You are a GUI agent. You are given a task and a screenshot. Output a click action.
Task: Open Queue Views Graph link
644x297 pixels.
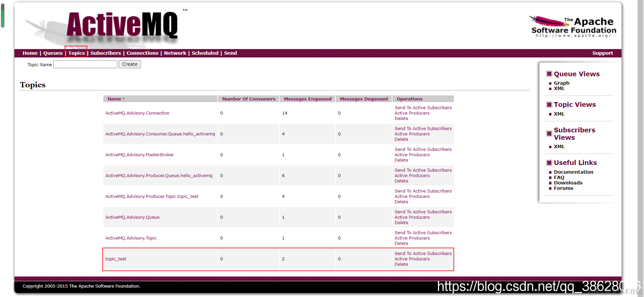pyautogui.click(x=561, y=83)
